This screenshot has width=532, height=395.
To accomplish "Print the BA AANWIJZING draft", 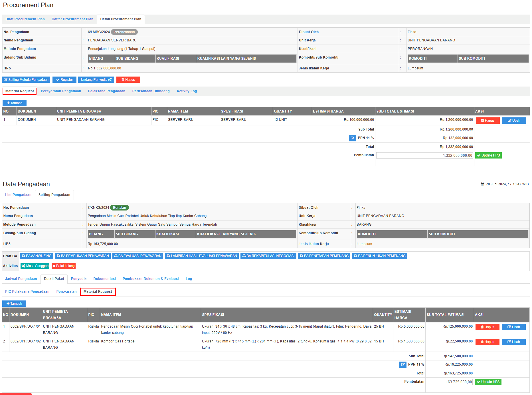I will [x=37, y=256].
